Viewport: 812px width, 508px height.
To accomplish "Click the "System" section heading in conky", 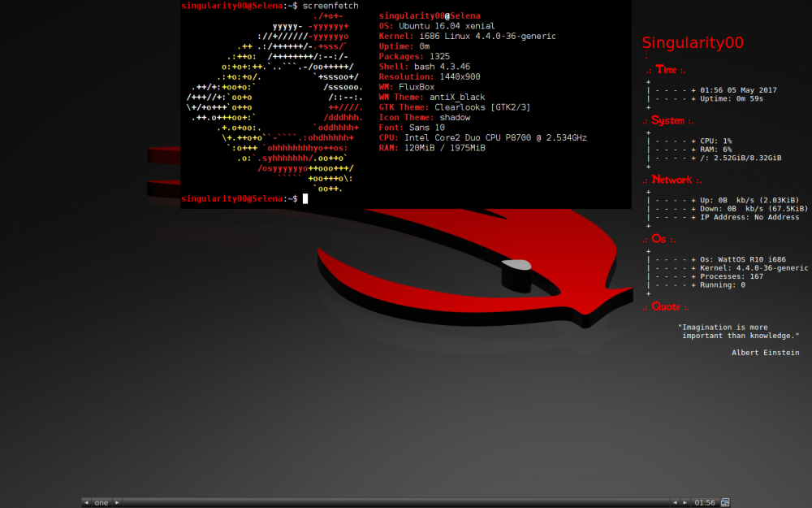I will (668, 120).
